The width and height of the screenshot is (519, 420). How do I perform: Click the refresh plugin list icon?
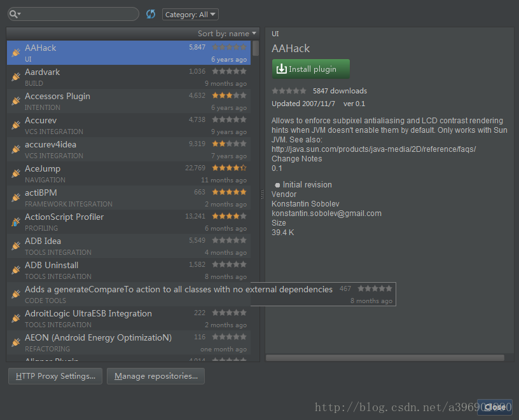(151, 14)
